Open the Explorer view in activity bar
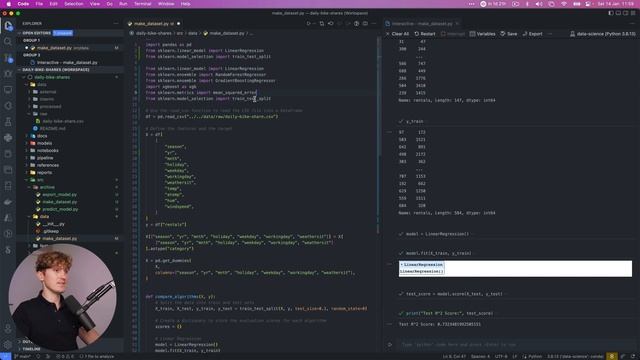 pos(8,26)
